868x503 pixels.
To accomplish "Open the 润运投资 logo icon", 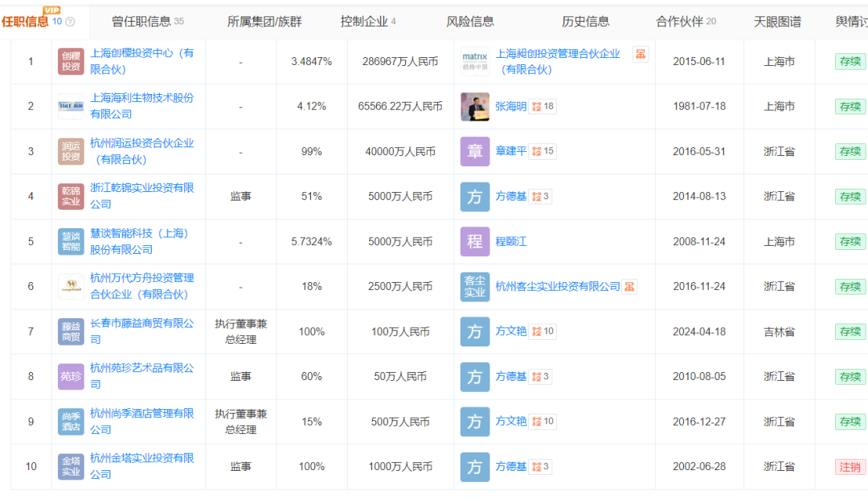I will (x=71, y=152).
